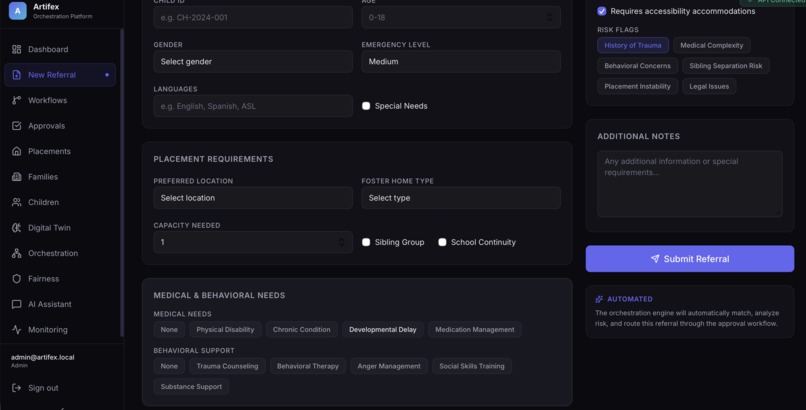Click the Additional Notes text area
The image size is (806, 410).
coord(690,184)
